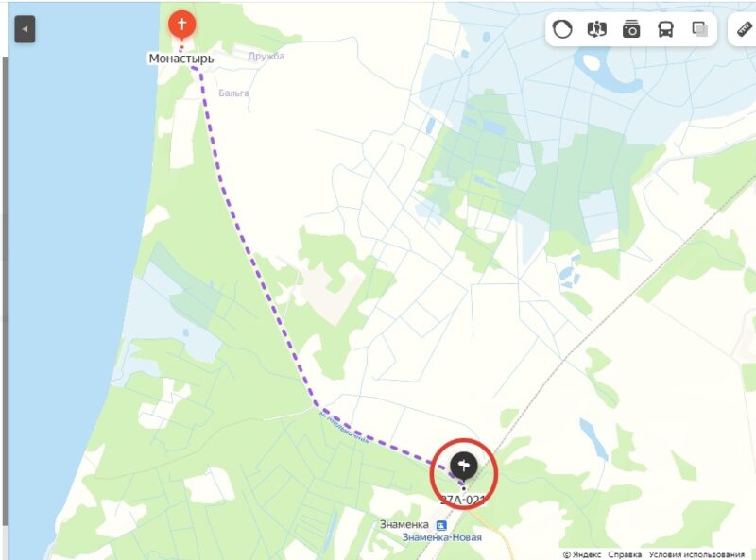Click the 27А-021 road label
The height and width of the screenshot is (560, 756).
[x=463, y=500]
